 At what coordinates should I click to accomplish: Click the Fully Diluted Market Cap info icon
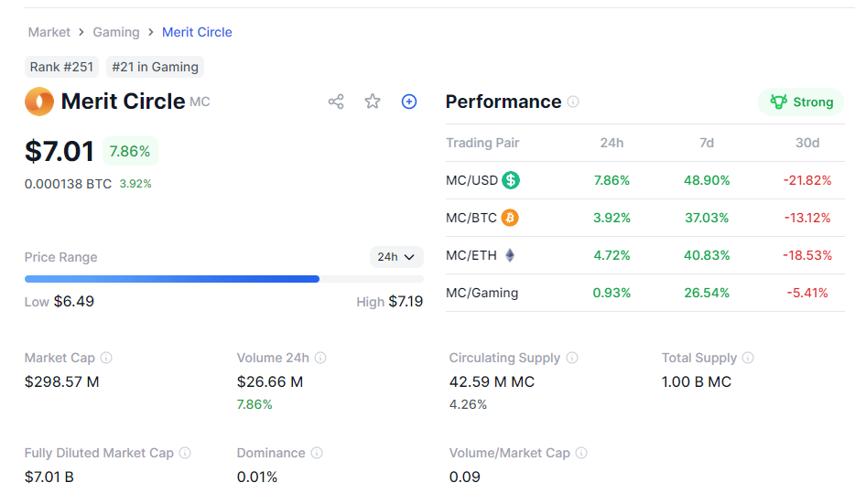click(185, 453)
